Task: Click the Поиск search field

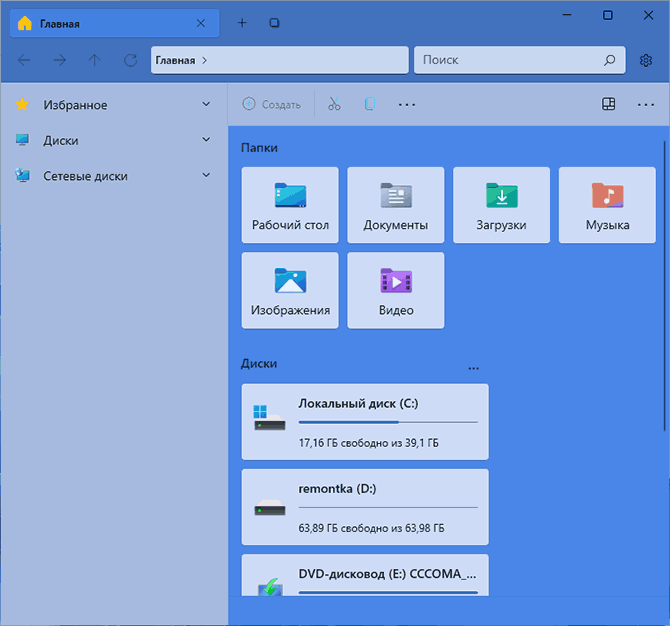Action: 519,60
